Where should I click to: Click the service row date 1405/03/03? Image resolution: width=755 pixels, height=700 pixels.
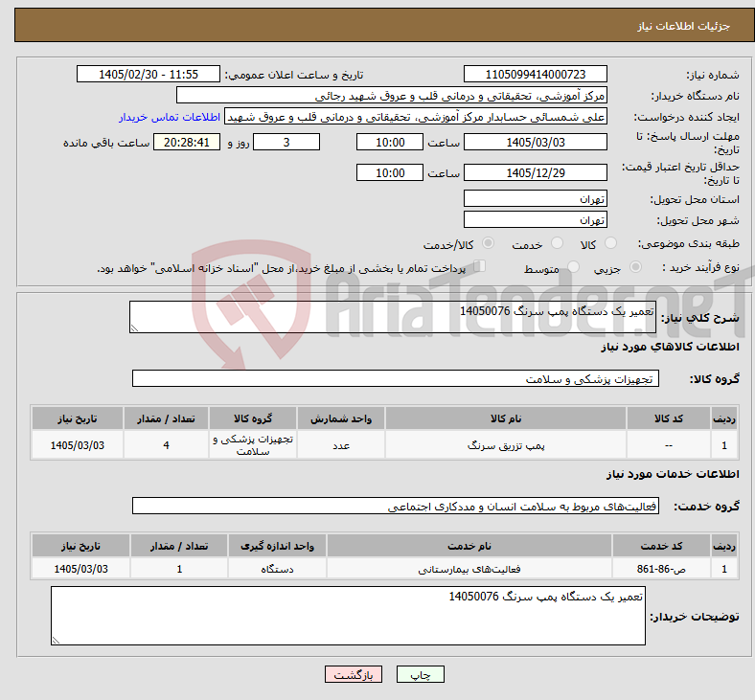[x=80, y=568]
